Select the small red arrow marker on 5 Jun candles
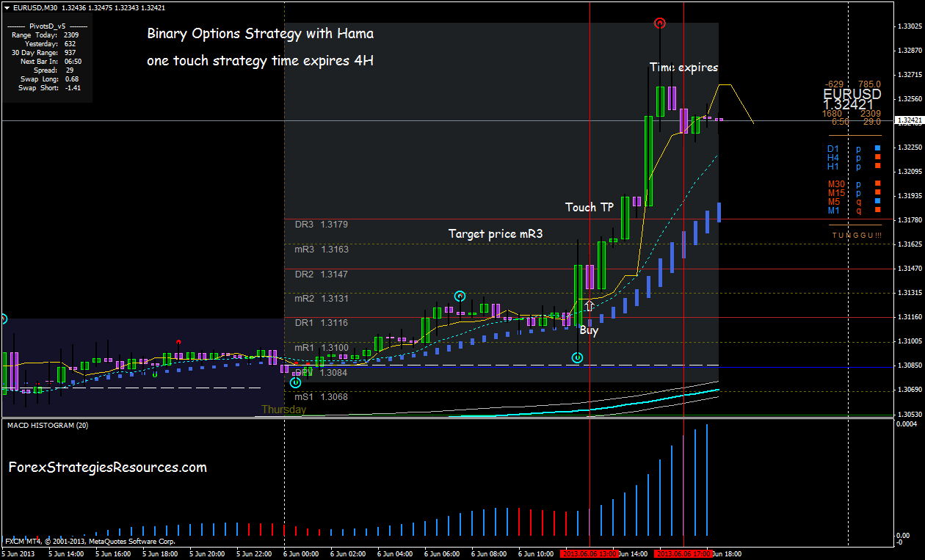This screenshot has width=925, height=560. click(178, 343)
